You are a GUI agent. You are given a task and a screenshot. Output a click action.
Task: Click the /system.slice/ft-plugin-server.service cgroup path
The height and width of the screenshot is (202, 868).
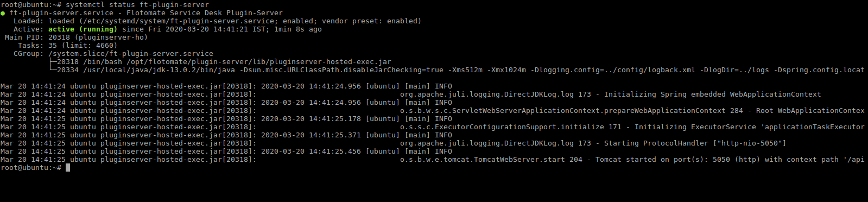131,54
